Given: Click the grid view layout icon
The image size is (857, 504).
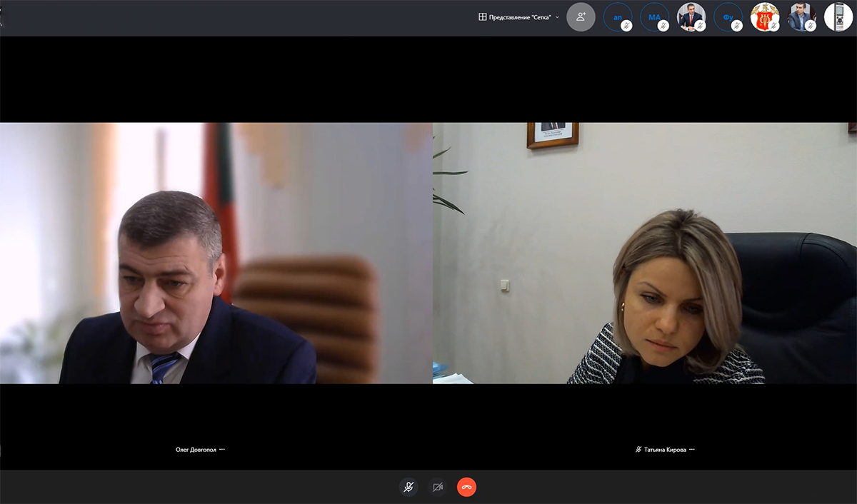Looking at the screenshot, I should pos(483,17).
